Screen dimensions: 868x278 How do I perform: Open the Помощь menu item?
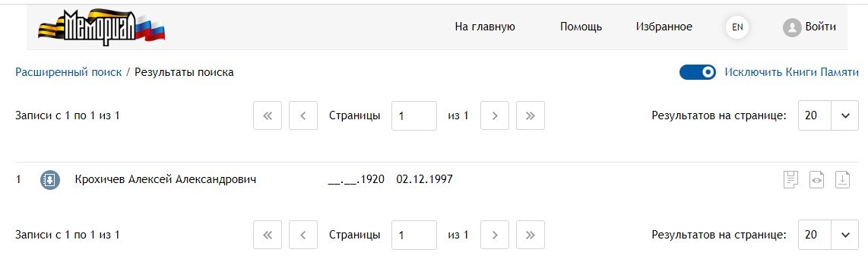pyautogui.click(x=581, y=27)
